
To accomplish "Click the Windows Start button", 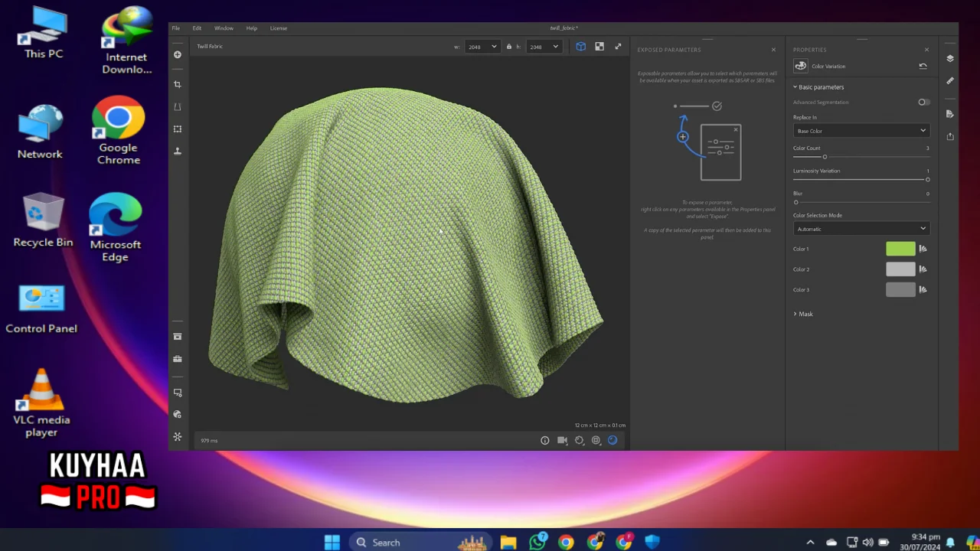I will click(332, 543).
